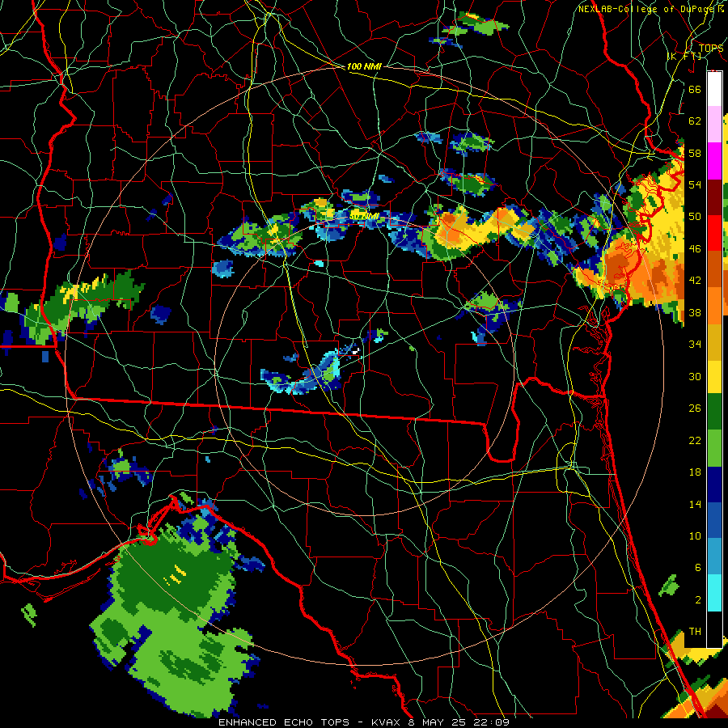Select the bright red legend swatch near 46
The width and height of the screenshot is (728, 728).
[714, 233]
